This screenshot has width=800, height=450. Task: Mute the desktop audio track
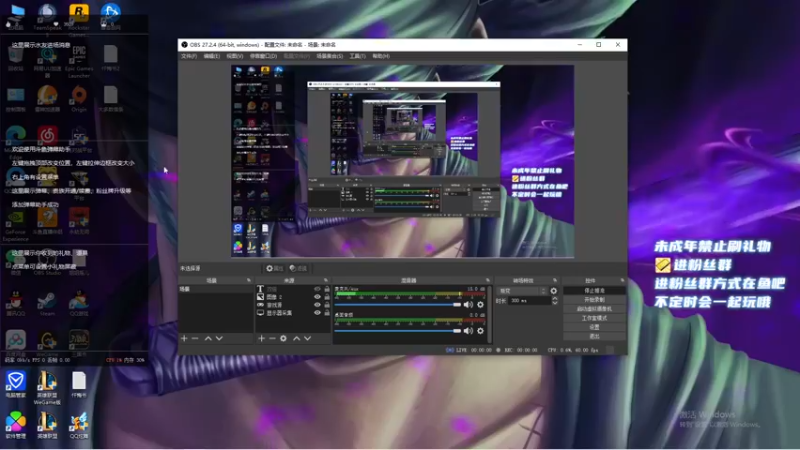pos(468,331)
